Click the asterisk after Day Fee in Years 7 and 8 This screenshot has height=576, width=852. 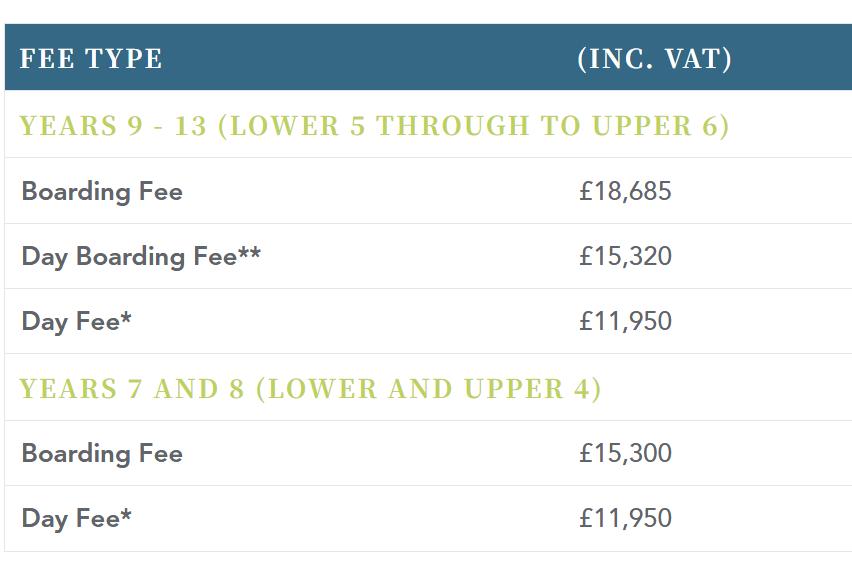point(126,515)
